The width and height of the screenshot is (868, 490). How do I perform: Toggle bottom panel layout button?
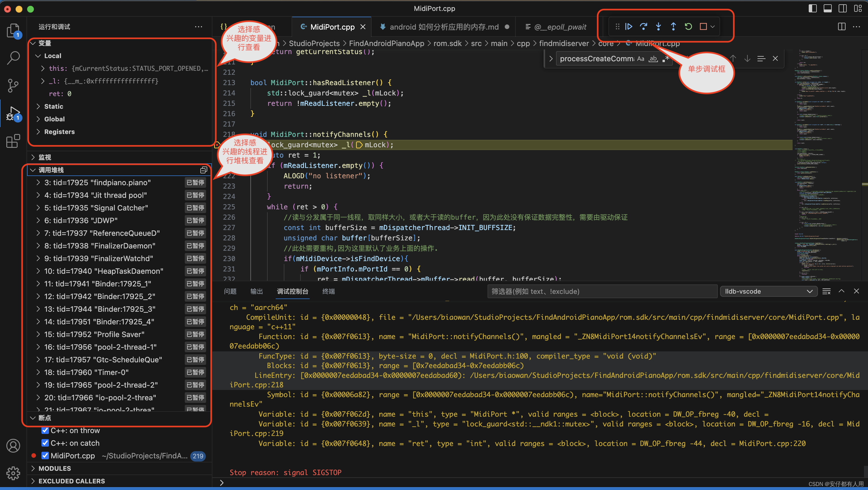[827, 8]
